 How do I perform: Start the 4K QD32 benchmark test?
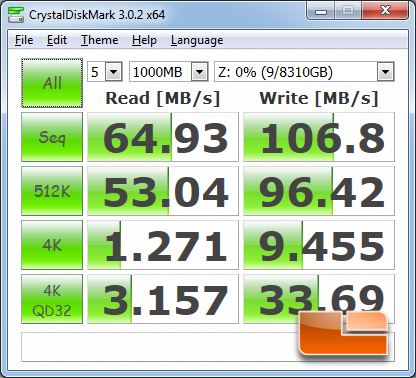[x=52, y=299]
